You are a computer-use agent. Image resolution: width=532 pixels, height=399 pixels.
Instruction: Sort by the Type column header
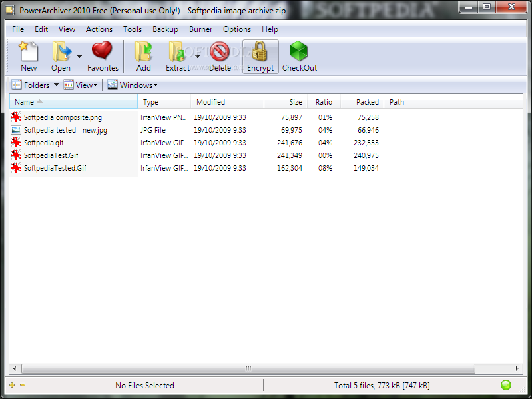click(164, 102)
